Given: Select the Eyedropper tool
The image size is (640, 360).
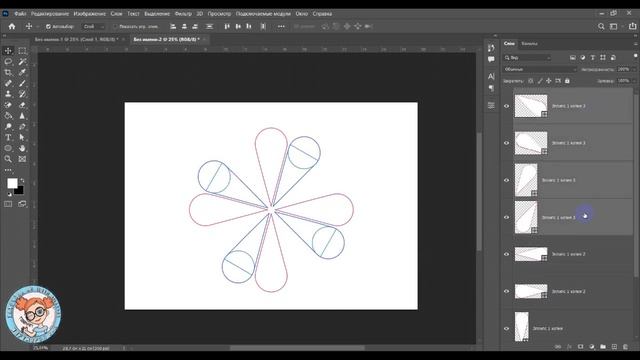Looking at the screenshot, I should pos(22,73).
